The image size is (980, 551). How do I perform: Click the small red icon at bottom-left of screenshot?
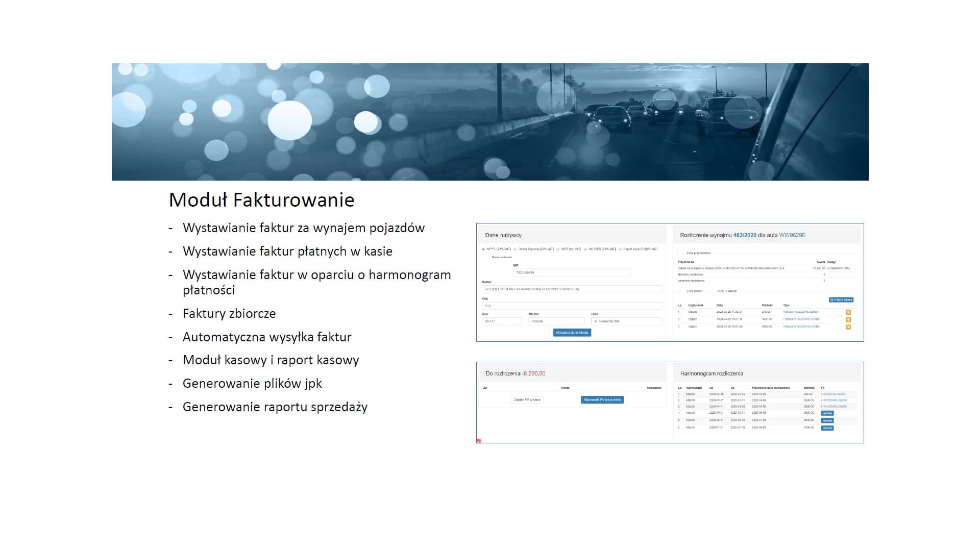click(x=479, y=441)
